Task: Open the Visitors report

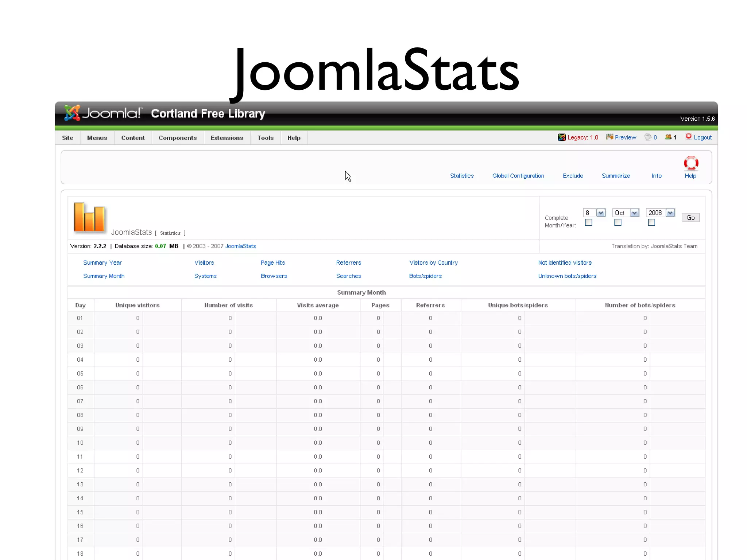Action: coord(204,262)
